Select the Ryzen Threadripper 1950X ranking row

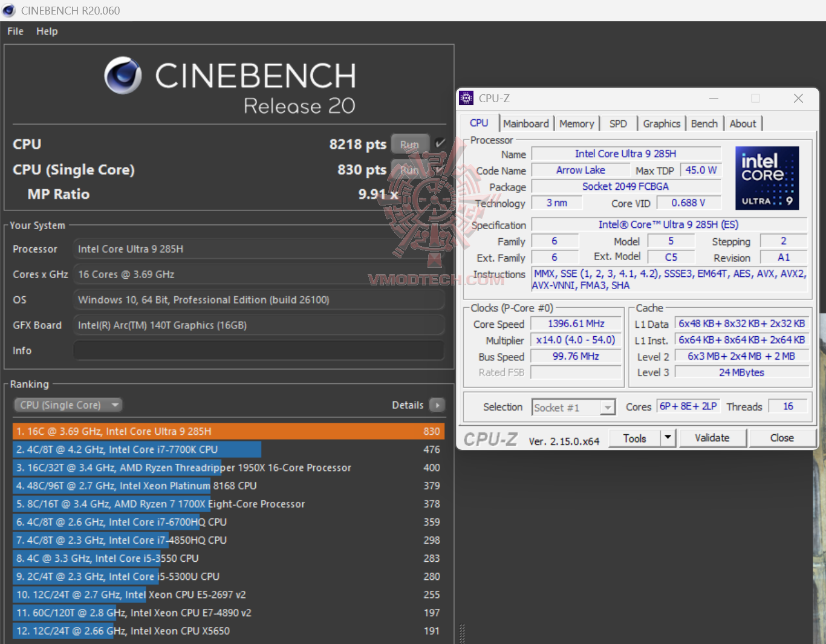229,467
